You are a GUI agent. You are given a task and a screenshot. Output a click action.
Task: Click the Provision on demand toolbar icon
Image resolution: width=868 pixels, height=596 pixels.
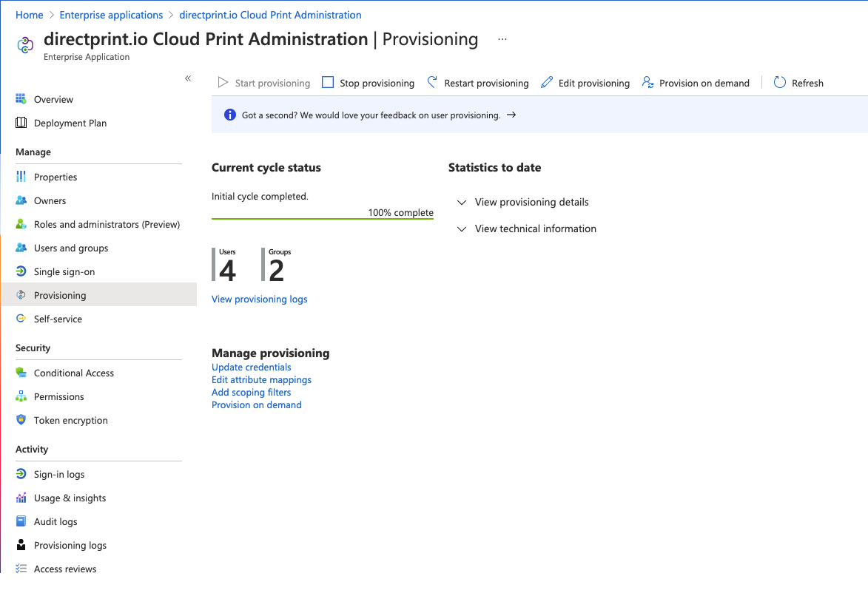click(x=648, y=83)
